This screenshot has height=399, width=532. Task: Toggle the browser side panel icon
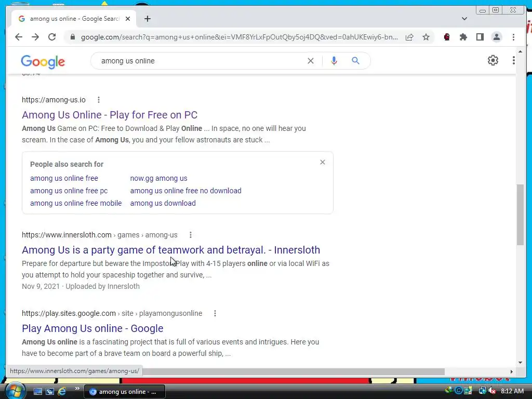pos(480,37)
